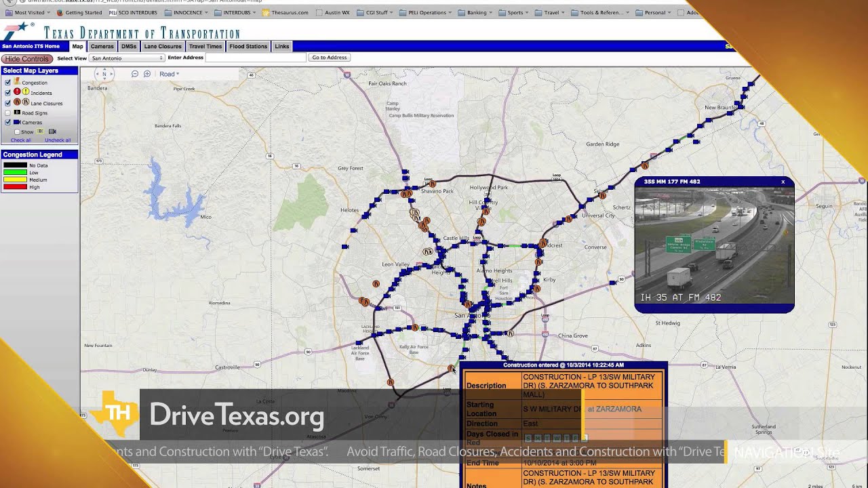Screen dimensions: 868x488
Task: Click the yellow Incidents layer icon
Action: [26, 91]
